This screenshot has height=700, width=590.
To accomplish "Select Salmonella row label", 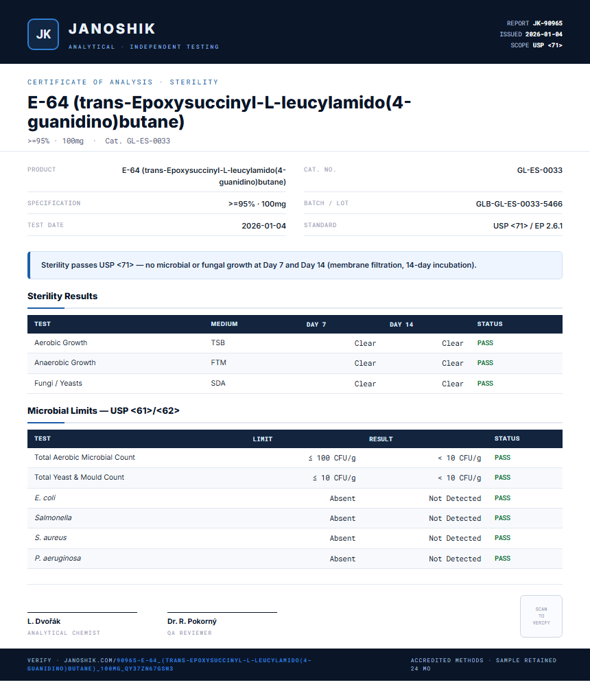I will [x=53, y=518].
